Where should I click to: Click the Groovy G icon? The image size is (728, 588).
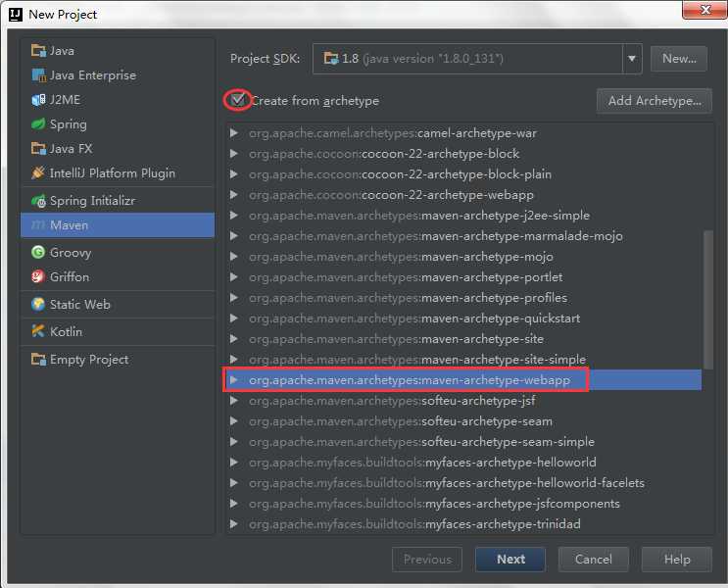click(x=38, y=252)
